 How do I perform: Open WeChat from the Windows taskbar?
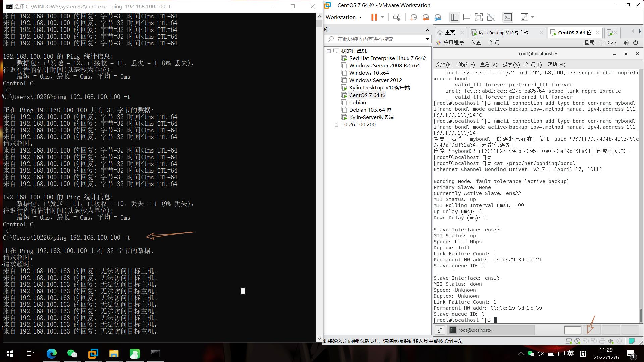pyautogui.click(x=72, y=353)
